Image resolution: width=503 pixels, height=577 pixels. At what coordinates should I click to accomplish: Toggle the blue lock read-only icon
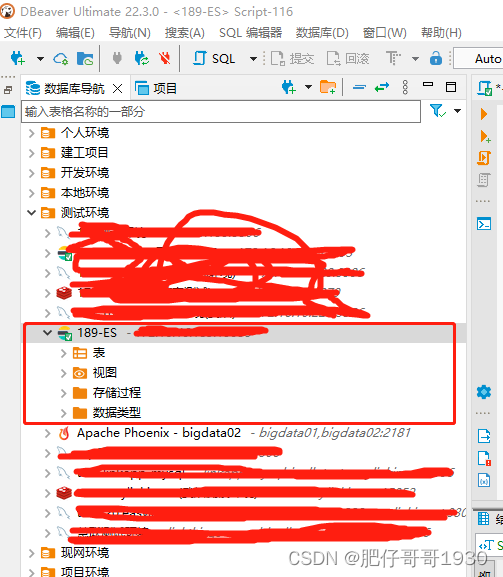pyautogui.click(x=436, y=58)
